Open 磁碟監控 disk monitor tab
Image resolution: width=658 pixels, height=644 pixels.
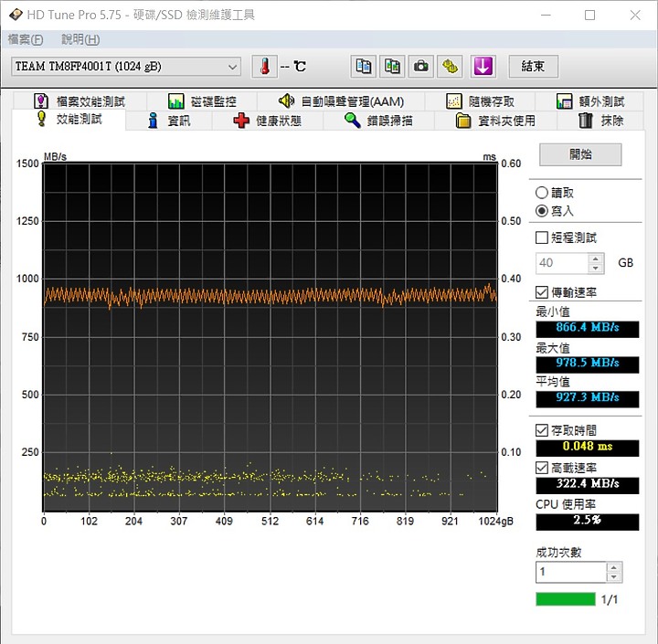click(202, 101)
